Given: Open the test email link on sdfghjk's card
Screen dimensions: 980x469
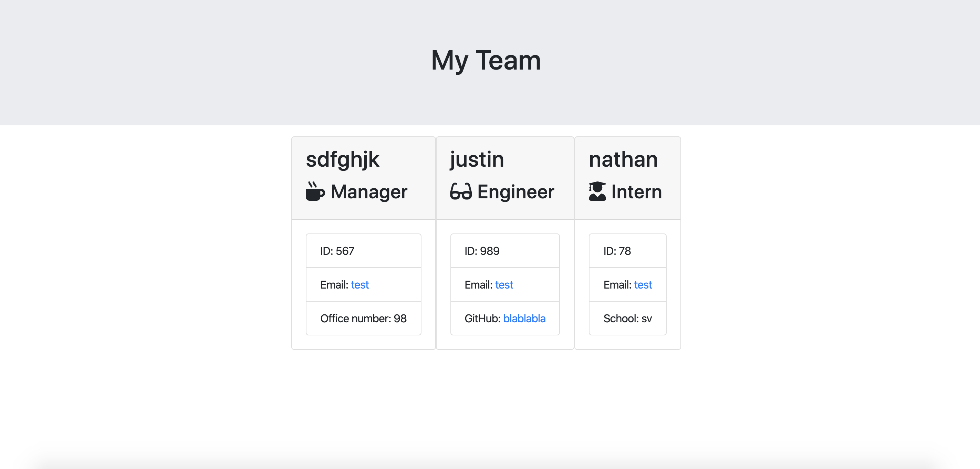Looking at the screenshot, I should click(x=360, y=284).
